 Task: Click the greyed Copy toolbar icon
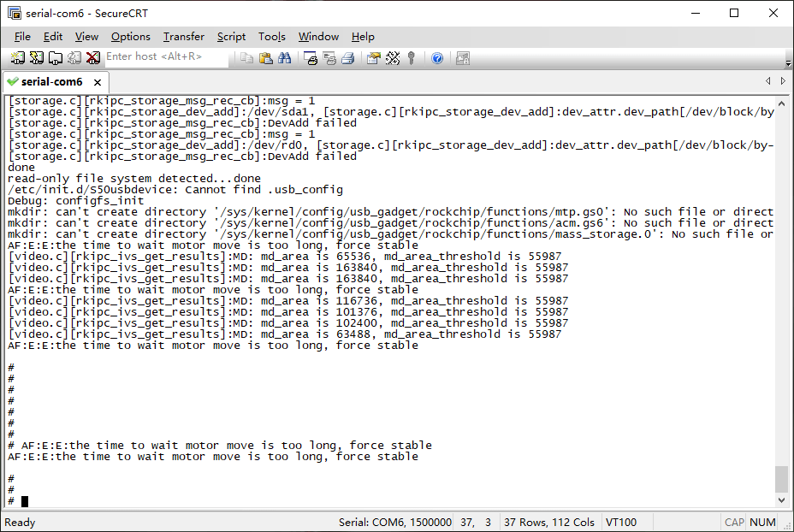(246, 58)
